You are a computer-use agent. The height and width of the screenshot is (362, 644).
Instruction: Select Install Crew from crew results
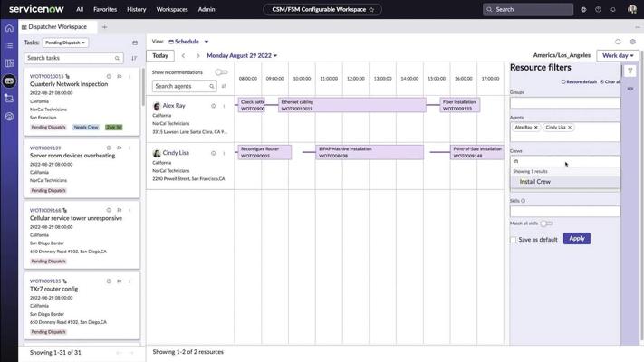pos(535,182)
